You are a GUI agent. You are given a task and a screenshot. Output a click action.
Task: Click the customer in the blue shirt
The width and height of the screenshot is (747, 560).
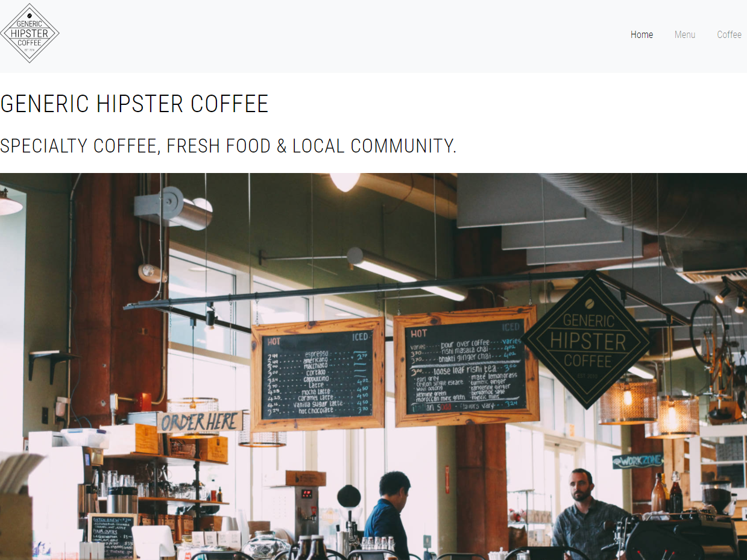click(x=388, y=515)
